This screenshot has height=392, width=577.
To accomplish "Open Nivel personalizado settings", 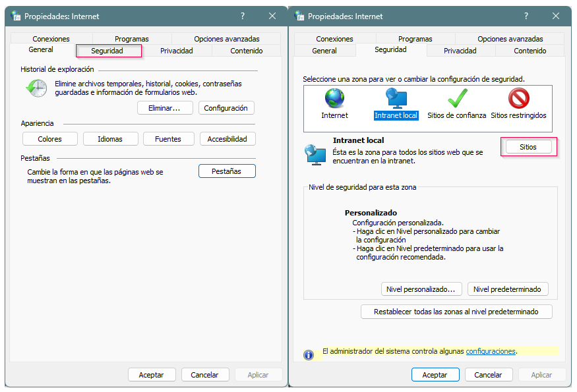I will point(421,289).
